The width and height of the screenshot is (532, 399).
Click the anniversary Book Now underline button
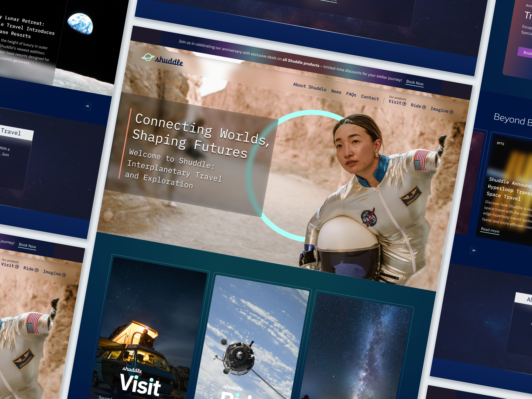pos(415,83)
